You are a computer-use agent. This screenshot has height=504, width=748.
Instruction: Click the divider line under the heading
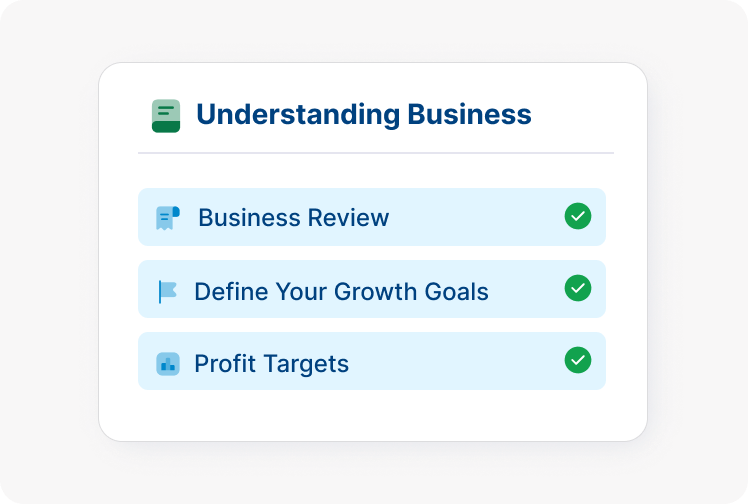[x=375, y=153]
